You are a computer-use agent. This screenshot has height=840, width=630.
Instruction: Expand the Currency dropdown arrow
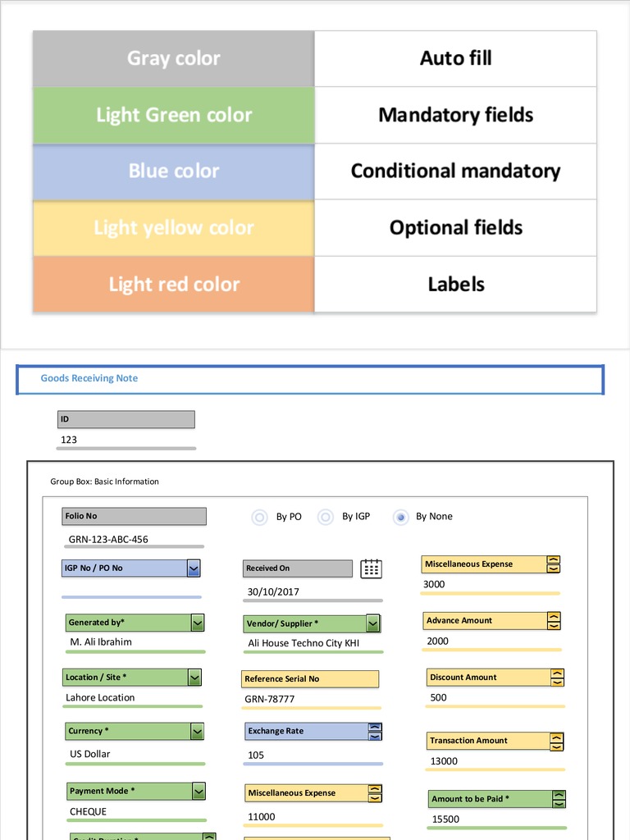pyautogui.click(x=197, y=731)
